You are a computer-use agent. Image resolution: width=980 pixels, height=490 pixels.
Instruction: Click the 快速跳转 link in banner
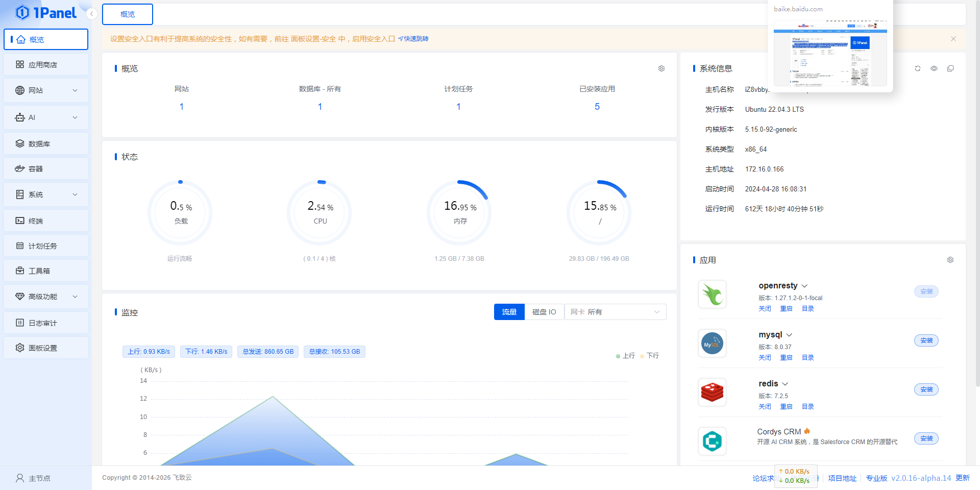click(x=413, y=39)
